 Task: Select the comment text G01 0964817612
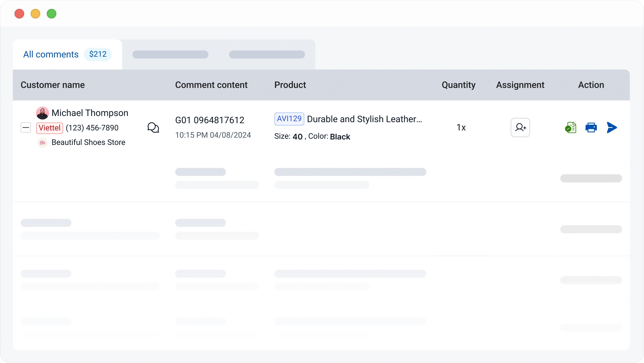[210, 120]
